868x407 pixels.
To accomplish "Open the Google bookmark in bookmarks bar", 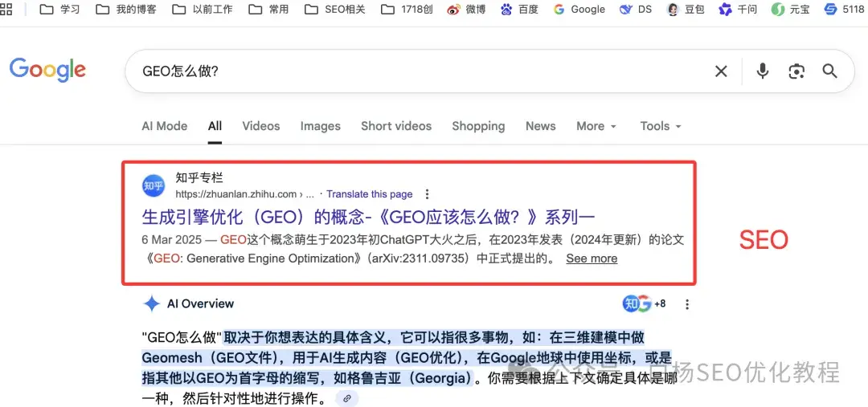I will click(x=579, y=10).
